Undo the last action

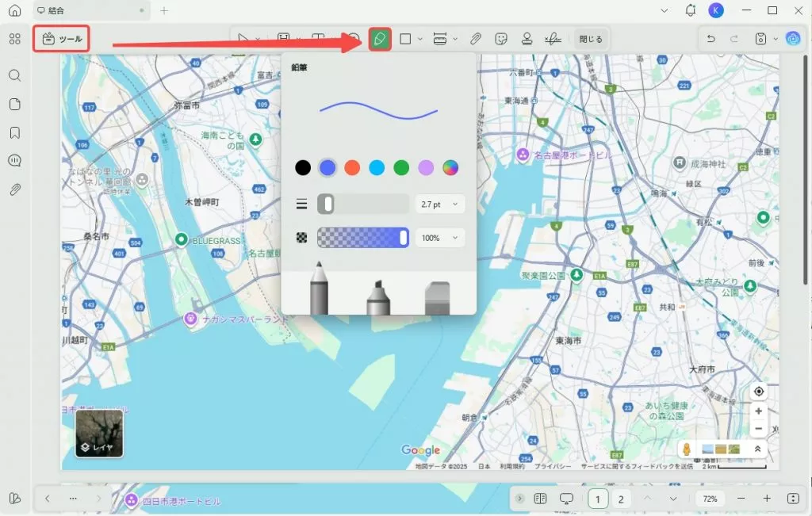coord(711,39)
